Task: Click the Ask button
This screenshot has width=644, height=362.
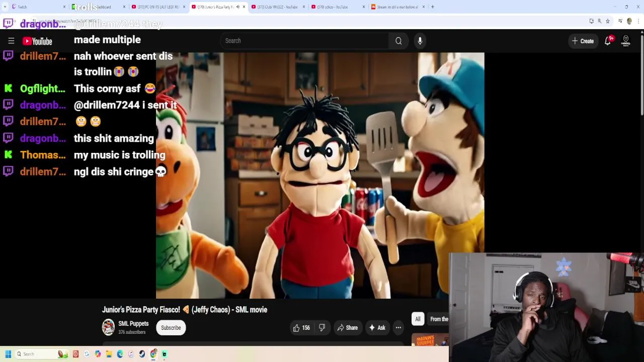Action: pyautogui.click(x=377, y=328)
